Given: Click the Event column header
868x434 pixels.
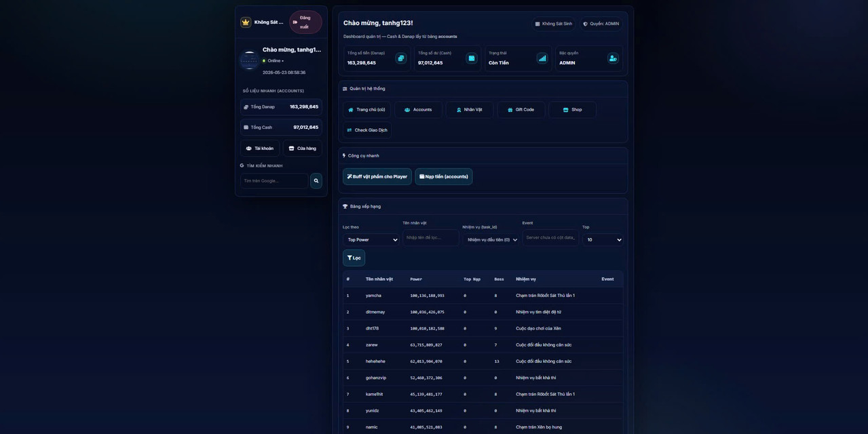Looking at the screenshot, I should 607,279.
